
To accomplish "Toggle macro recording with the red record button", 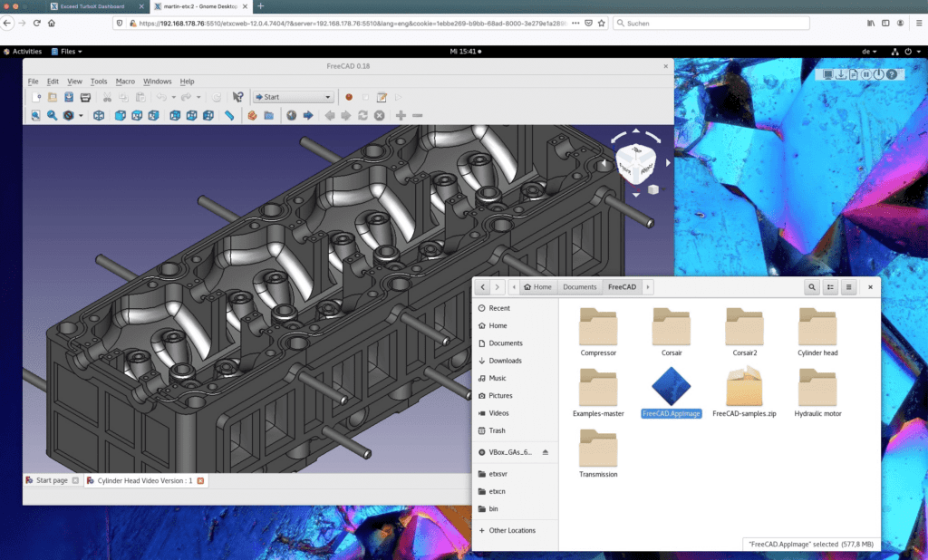I will click(349, 96).
